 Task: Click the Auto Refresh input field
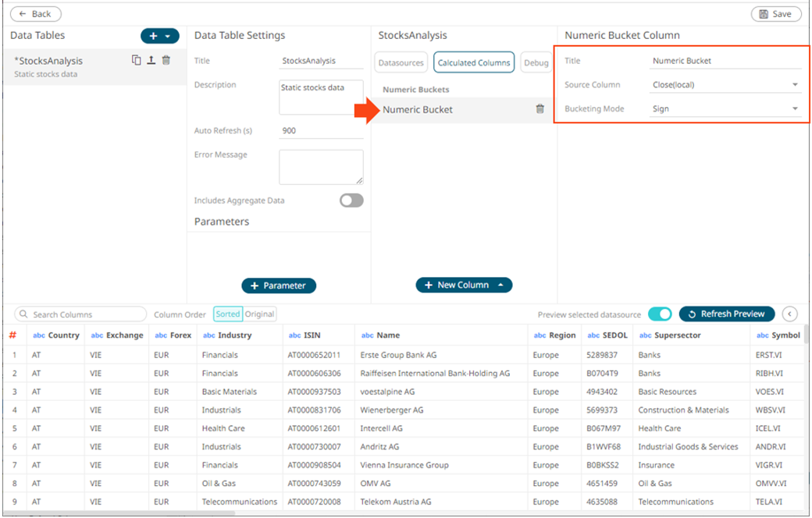pos(320,131)
